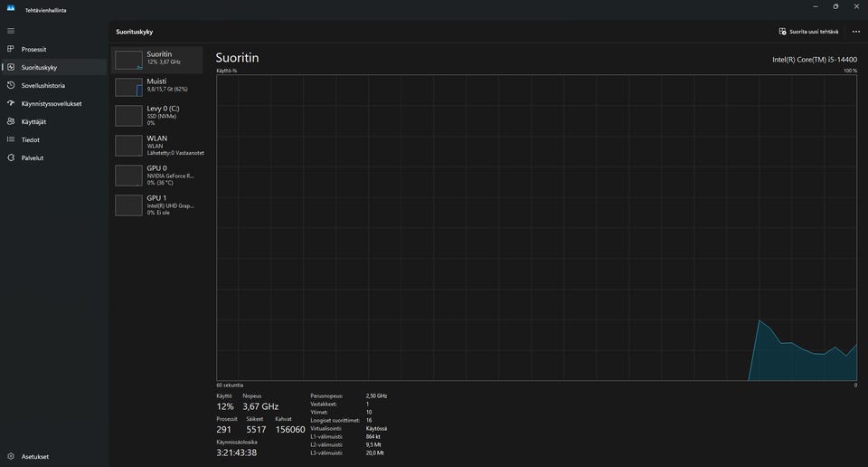868x467 pixels.
Task: Click the Palvelut gear icon
Action: pos(11,157)
